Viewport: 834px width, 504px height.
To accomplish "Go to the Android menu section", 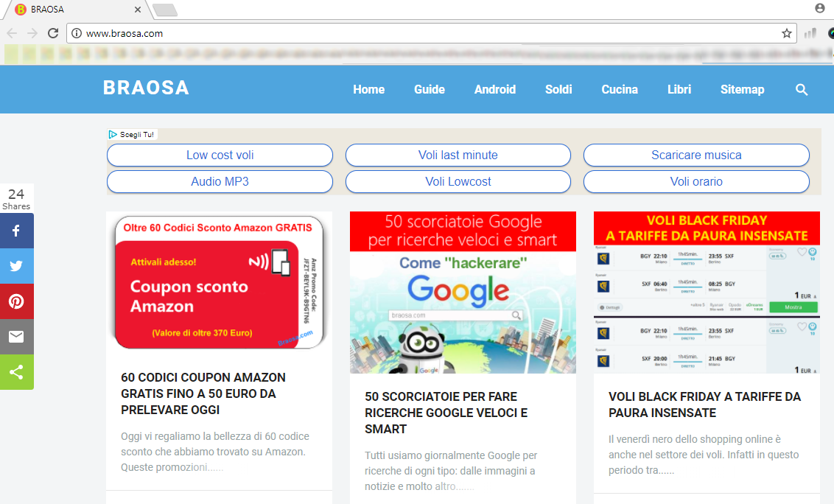I will [x=494, y=90].
